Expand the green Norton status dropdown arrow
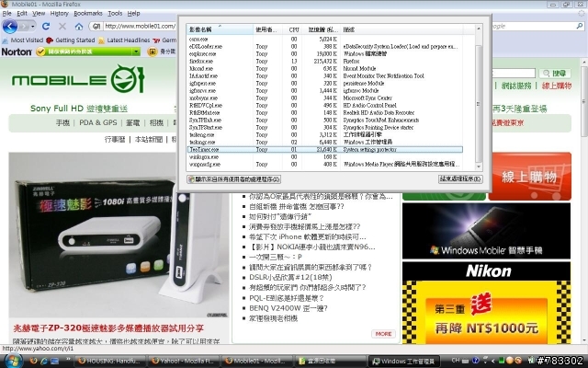This screenshot has height=368, width=588. pyautogui.click(x=136, y=52)
